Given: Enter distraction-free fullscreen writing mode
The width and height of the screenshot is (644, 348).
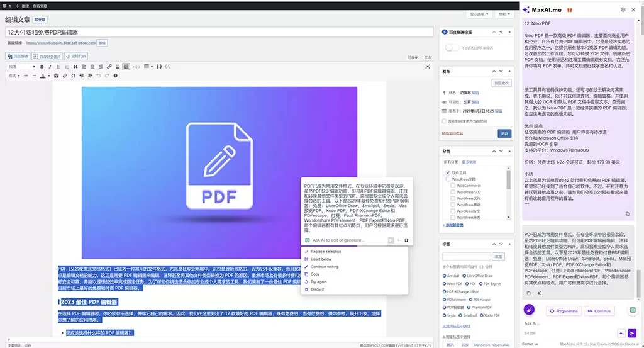Looking at the screenshot, I should [428, 66].
